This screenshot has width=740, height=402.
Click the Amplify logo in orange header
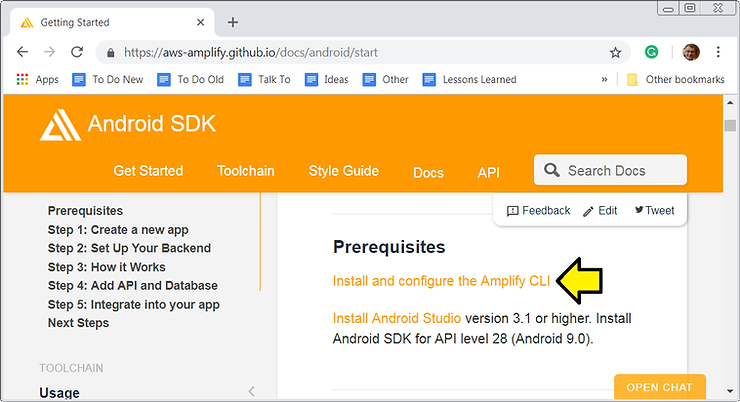(x=59, y=125)
